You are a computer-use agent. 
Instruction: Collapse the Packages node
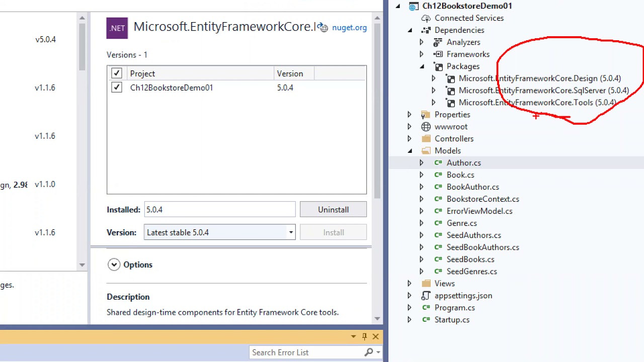pyautogui.click(x=422, y=66)
